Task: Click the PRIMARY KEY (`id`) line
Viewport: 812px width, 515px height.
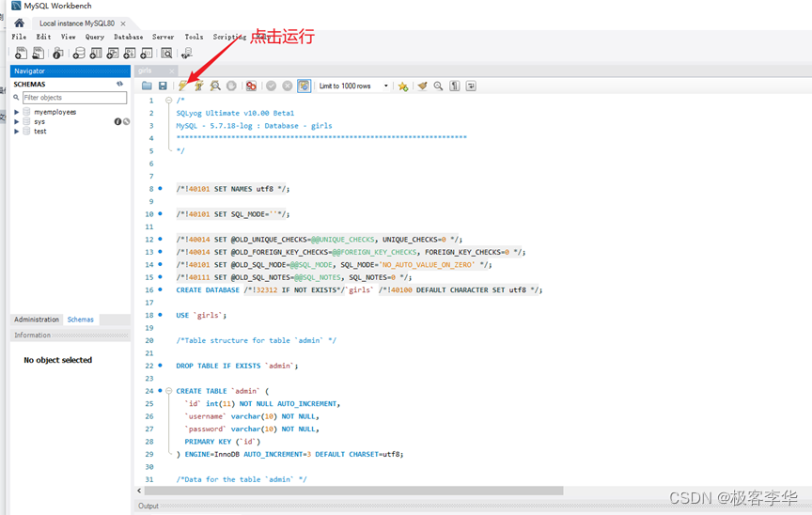Action: [222, 442]
